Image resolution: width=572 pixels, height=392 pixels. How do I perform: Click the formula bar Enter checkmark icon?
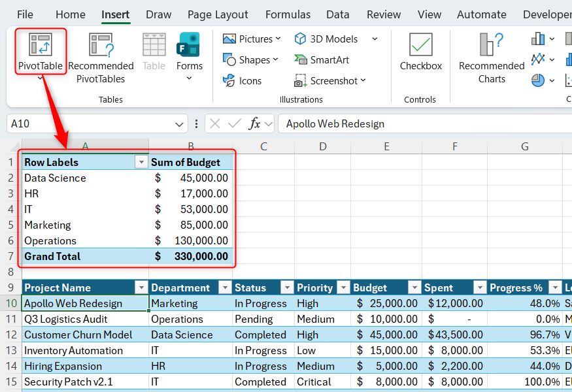click(234, 124)
